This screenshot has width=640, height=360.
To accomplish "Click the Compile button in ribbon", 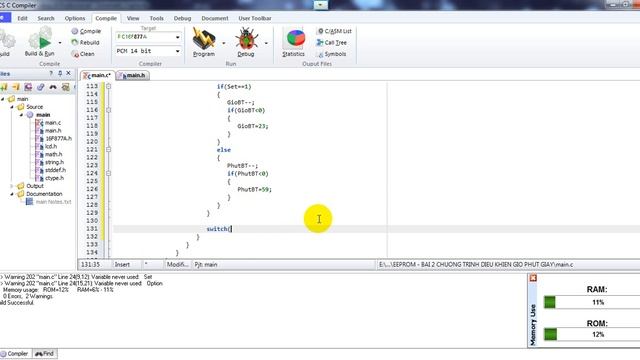I will point(86,31).
